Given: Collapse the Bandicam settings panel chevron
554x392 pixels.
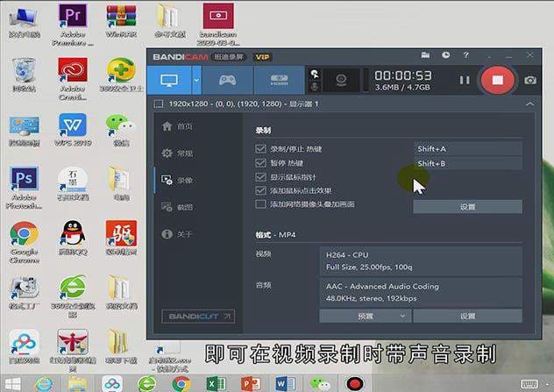Looking at the screenshot, I should [529, 104].
